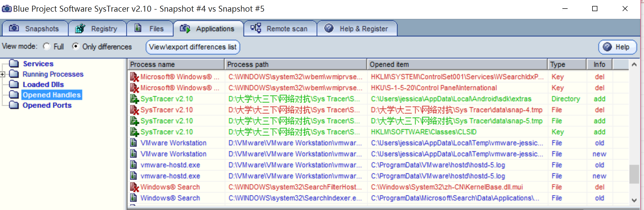644x210 pixels.
Task: Sort by Process name column header
Action: (176, 64)
